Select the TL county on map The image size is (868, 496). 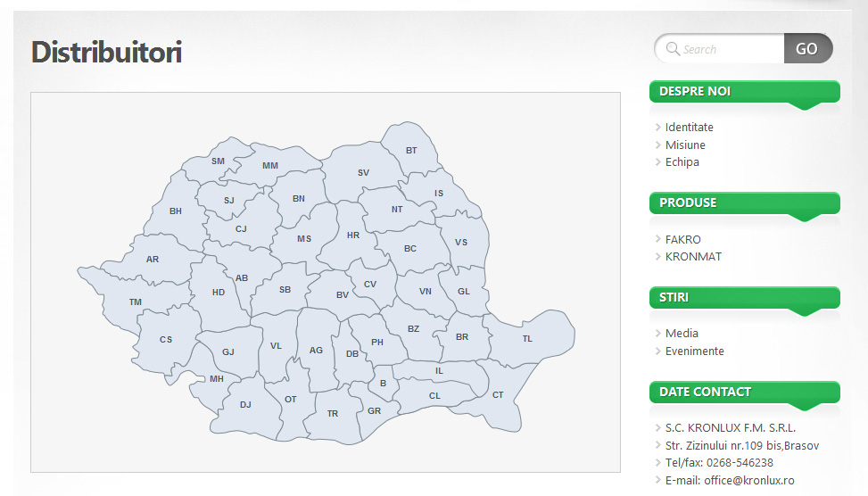click(527, 339)
